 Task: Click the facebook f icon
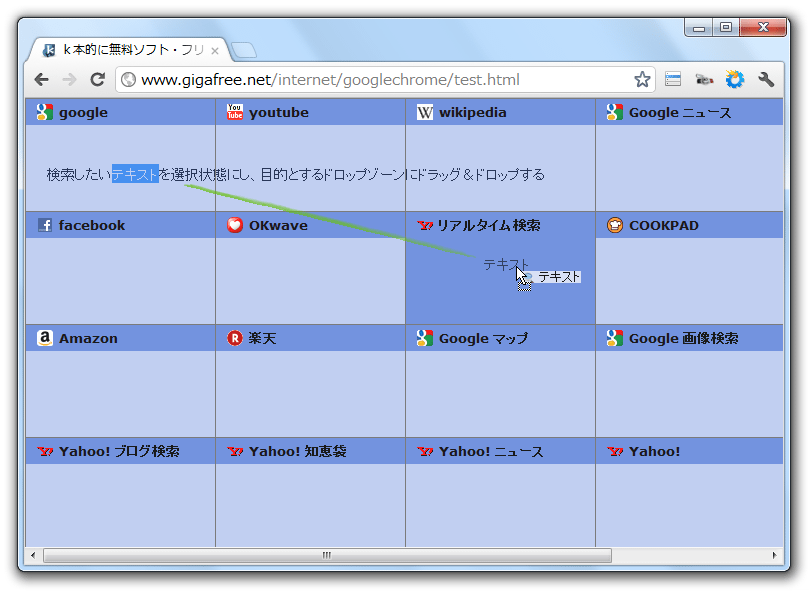tap(45, 225)
